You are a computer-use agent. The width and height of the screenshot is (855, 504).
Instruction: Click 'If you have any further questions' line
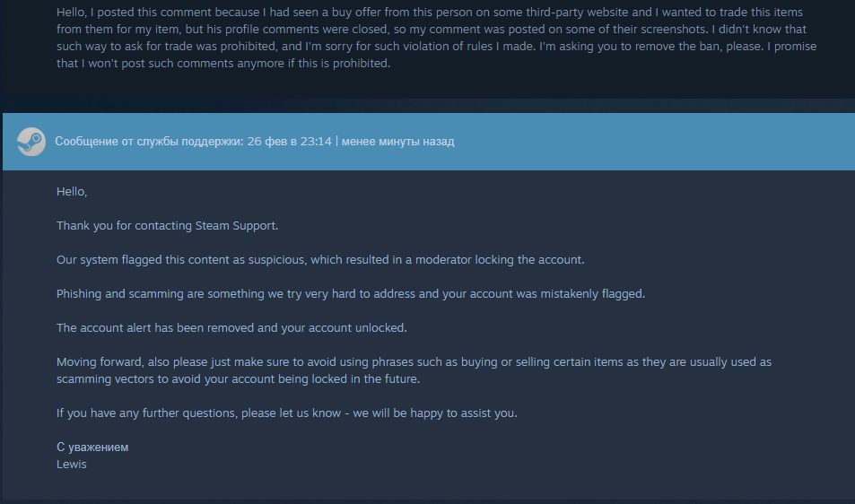click(287, 413)
